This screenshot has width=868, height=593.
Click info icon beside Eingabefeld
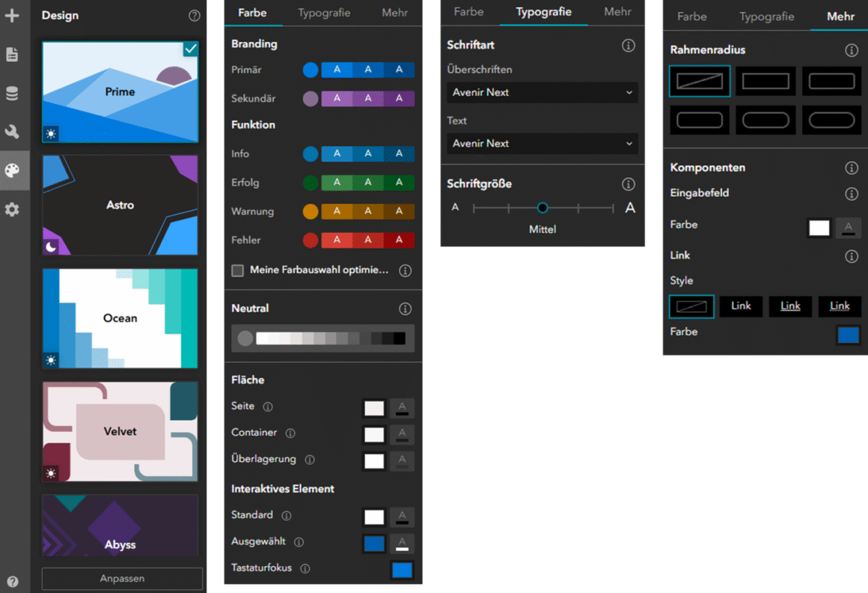(x=852, y=194)
